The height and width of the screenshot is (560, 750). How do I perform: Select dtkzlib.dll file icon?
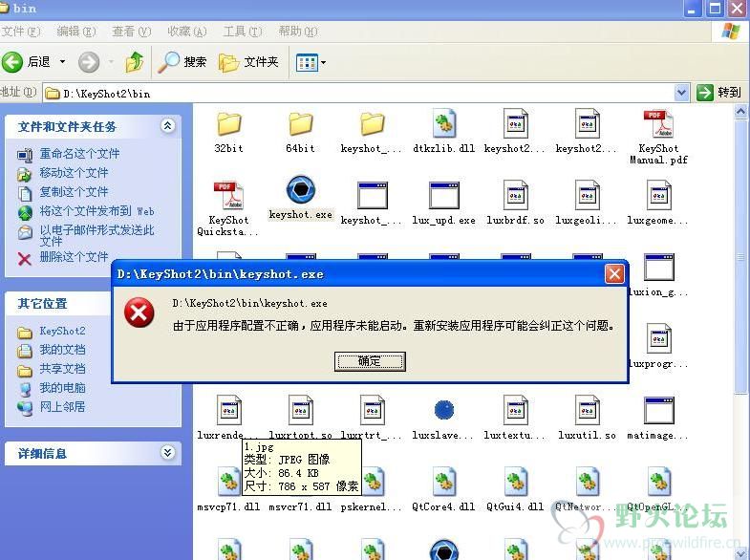pyautogui.click(x=444, y=123)
